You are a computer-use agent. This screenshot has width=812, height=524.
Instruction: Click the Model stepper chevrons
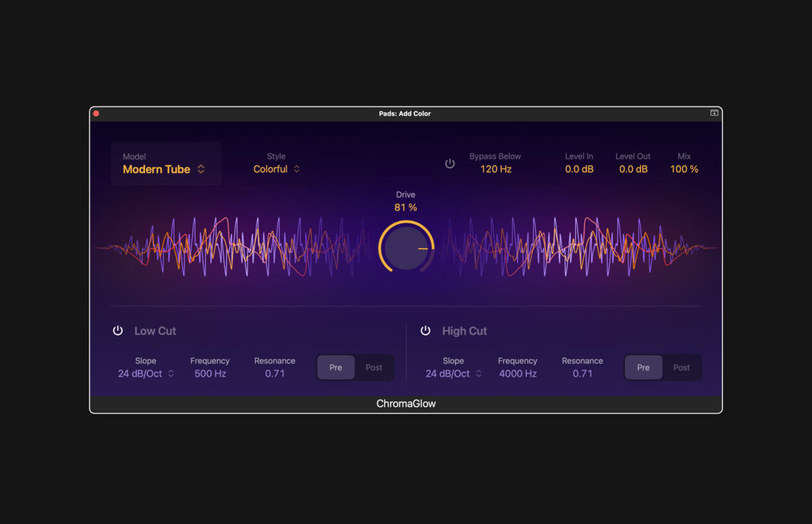tap(200, 169)
